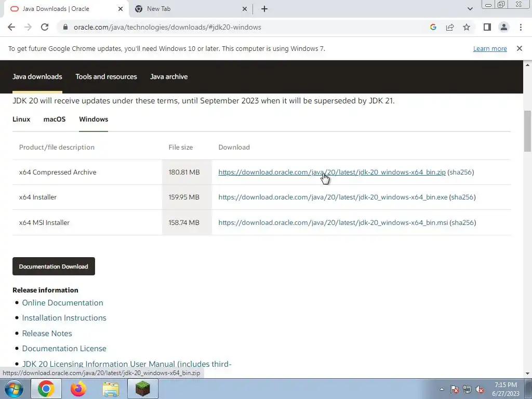This screenshot has width=532, height=399.
Task: Open the network status tray icon
Action: tap(467, 389)
